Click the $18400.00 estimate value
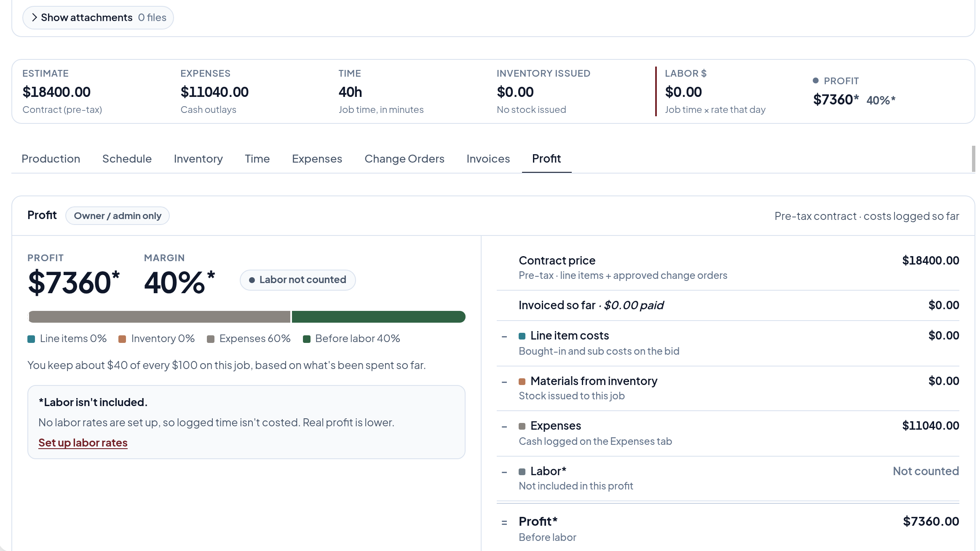 (x=56, y=92)
